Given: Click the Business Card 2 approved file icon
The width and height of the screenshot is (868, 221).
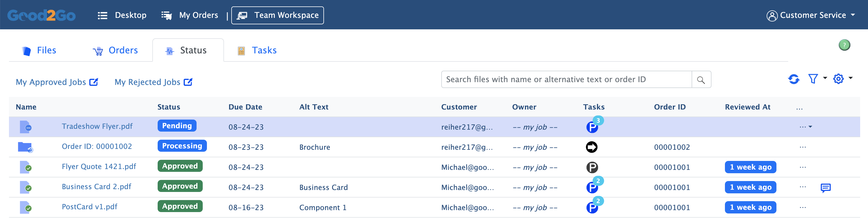Looking at the screenshot, I should [x=25, y=187].
